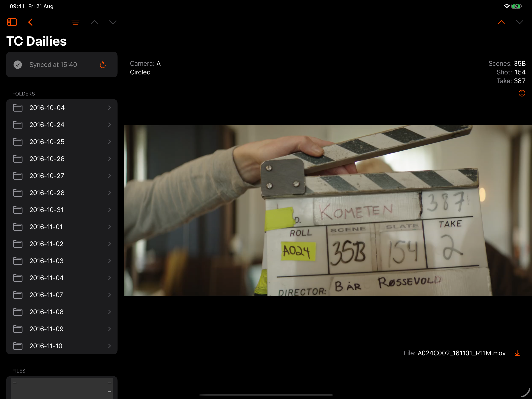Screen dimensions: 532x399
Task: Expand chevron for folder 2016-11-08
Action: (x=109, y=312)
